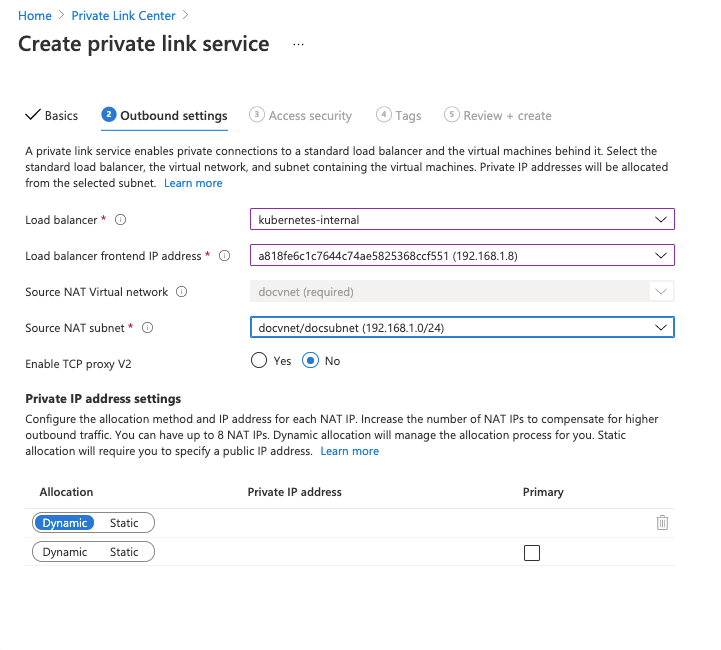Viewport: 721px width, 650px height.
Task: Click the Source NAT Virtual network info icon
Action: [182, 292]
